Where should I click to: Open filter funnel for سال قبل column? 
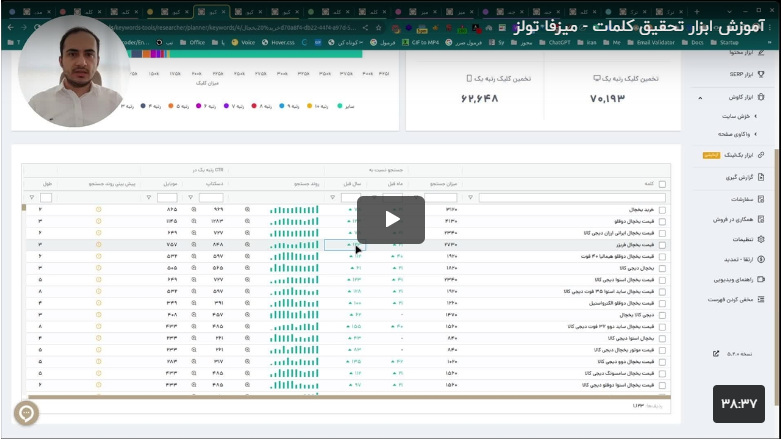click(x=332, y=198)
